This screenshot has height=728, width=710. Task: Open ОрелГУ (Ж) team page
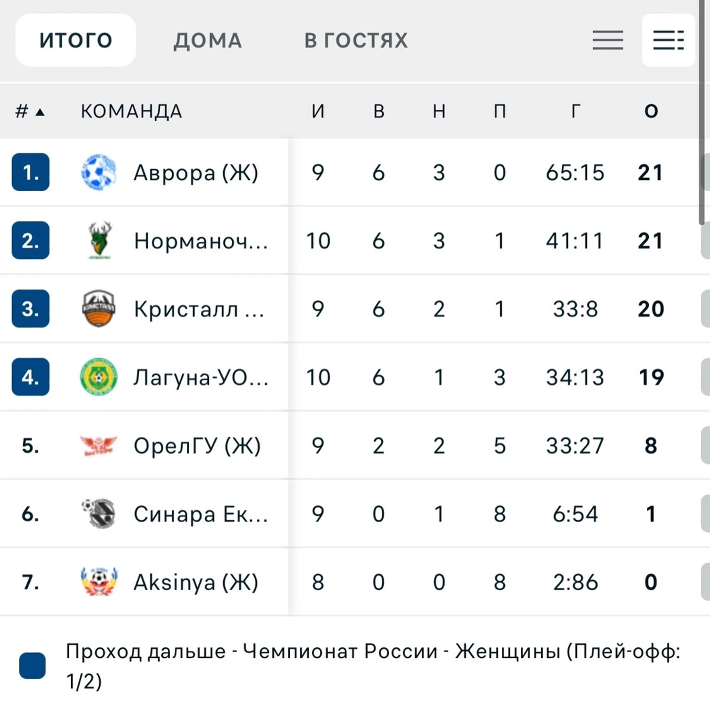(x=197, y=446)
